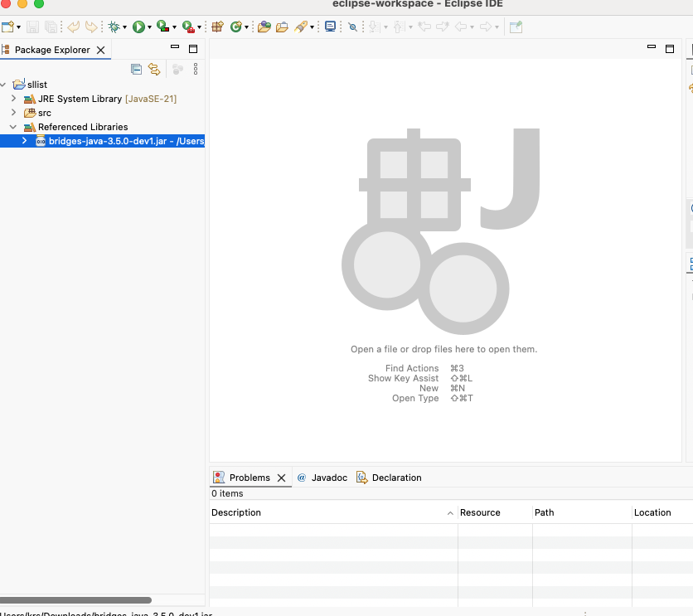
Task: Switch to the Package Explorer tab
Action: [52, 50]
